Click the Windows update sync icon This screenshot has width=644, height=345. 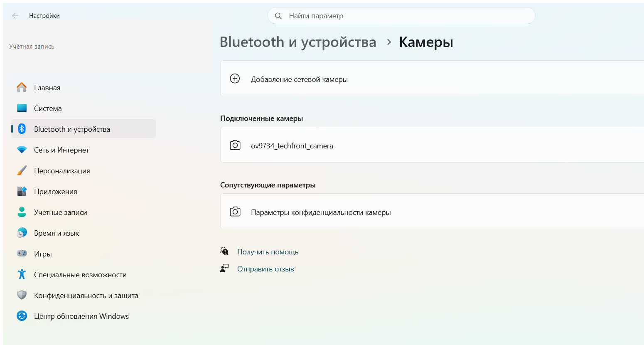(22, 316)
